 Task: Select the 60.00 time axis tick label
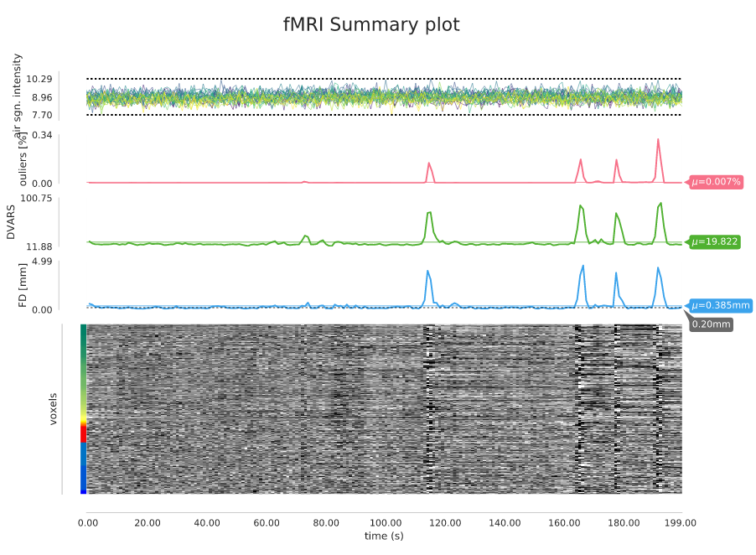(x=267, y=523)
